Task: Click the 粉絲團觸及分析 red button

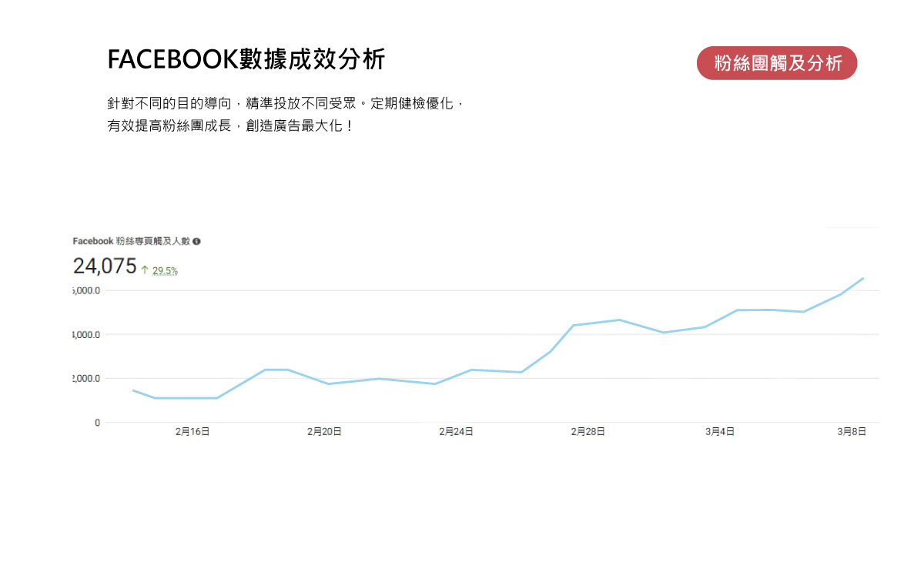Action: point(777,63)
